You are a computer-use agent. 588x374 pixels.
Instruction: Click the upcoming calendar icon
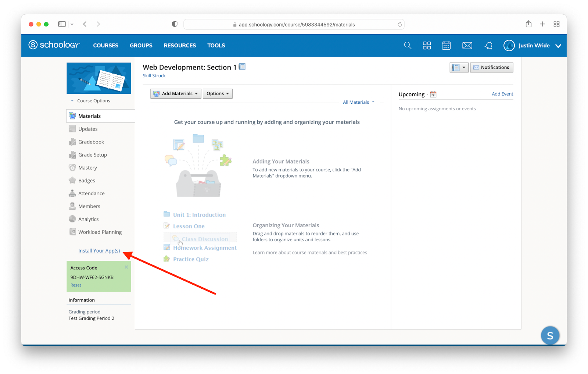tap(433, 95)
